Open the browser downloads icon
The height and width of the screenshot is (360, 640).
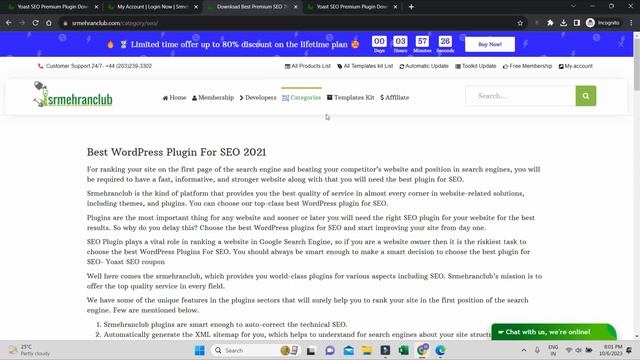(564, 23)
